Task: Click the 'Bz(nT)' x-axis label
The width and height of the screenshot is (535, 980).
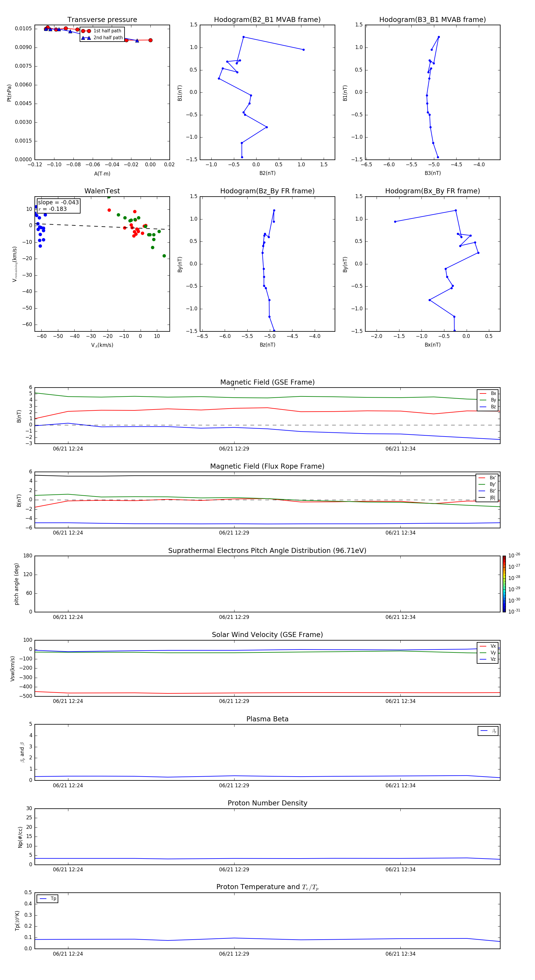Action: pos(267,345)
